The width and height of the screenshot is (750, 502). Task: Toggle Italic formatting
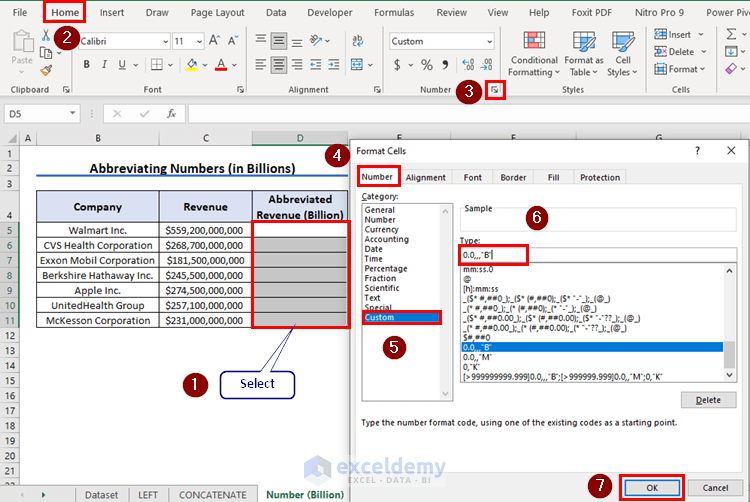pyautogui.click(x=104, y=64)
